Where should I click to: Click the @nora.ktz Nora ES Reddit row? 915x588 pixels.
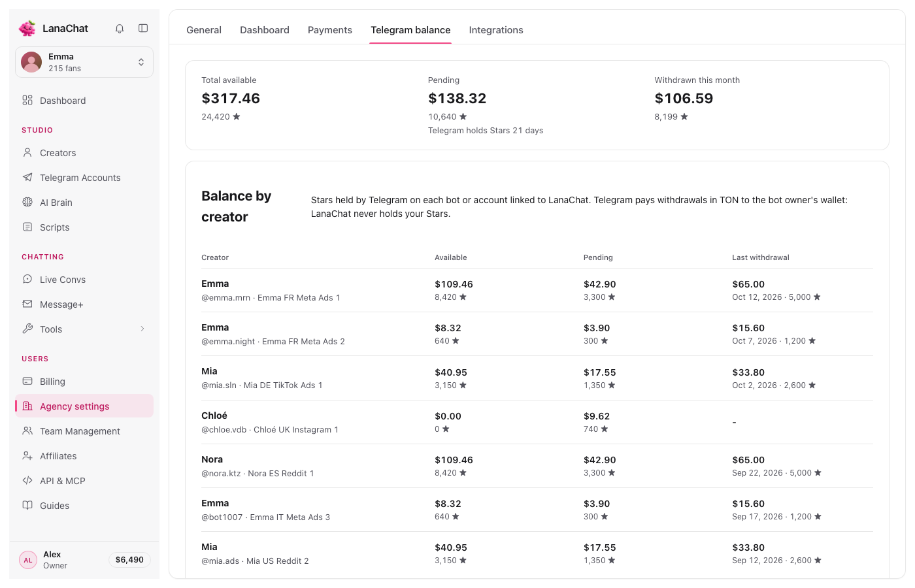537,466
